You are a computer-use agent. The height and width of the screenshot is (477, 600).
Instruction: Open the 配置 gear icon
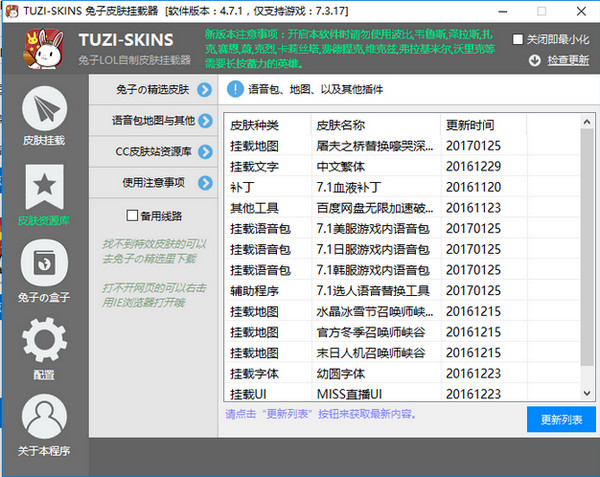44,340
